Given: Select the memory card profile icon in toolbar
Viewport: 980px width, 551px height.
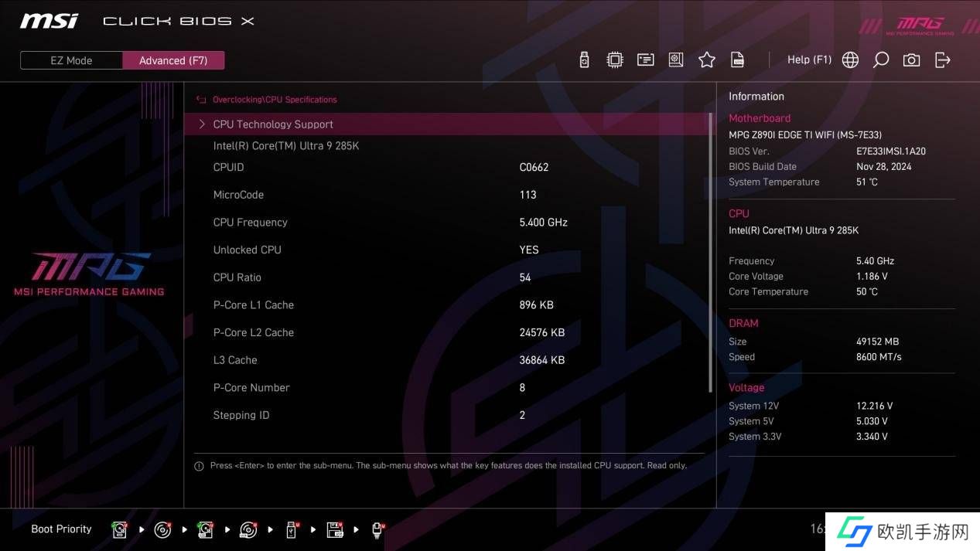Looking at the screenshot, I should [x=646, y=60].
